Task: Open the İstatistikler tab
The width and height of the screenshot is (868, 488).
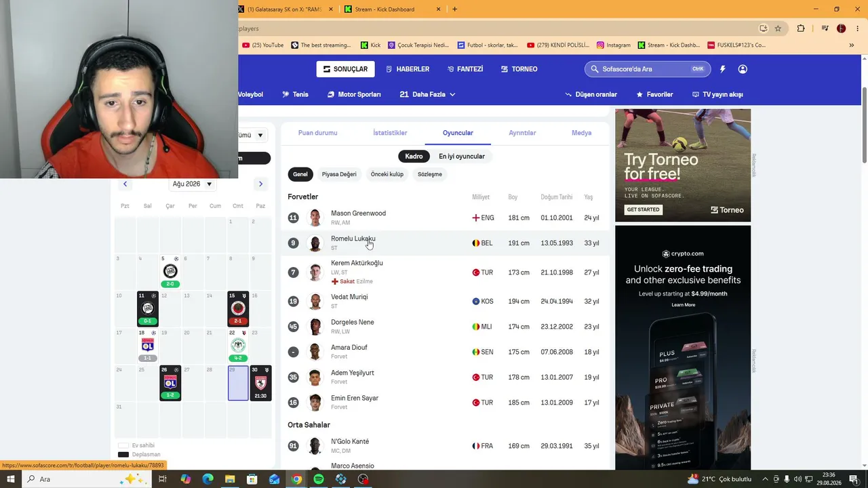Action: pos(390,133)
